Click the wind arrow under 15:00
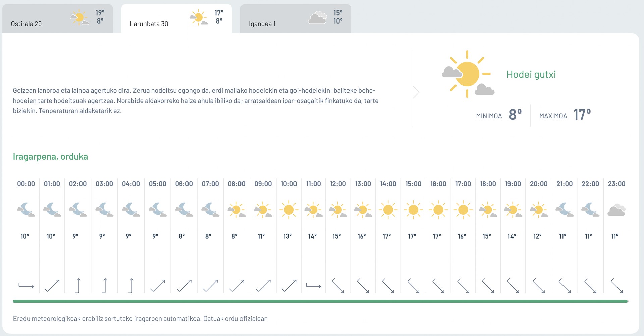Screen dimensions: 644x336 413,286
